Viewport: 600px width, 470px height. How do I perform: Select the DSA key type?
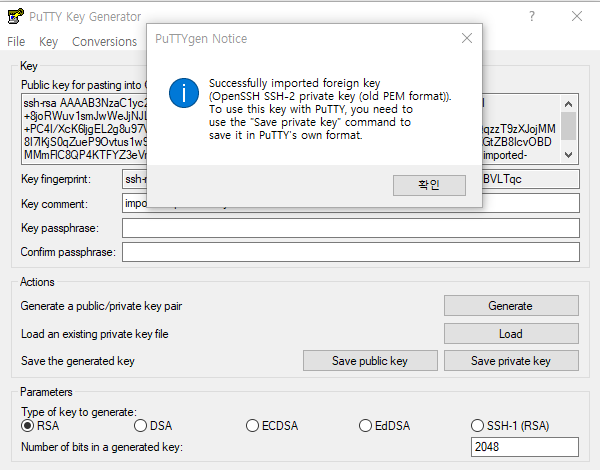point(153,426)
